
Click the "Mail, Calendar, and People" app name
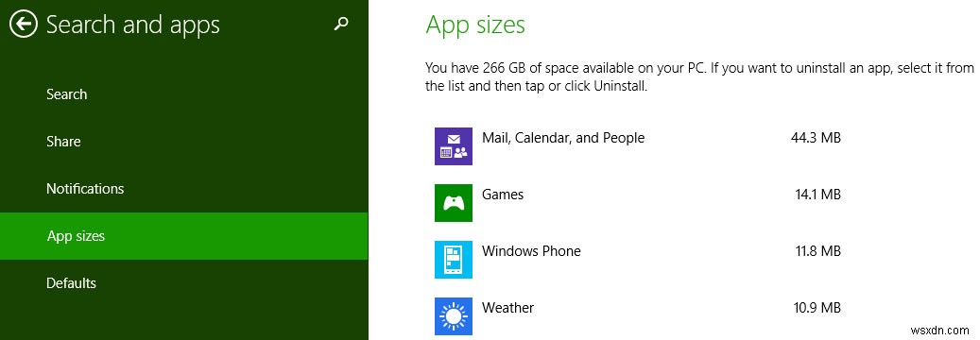click(x=563, y=138)
